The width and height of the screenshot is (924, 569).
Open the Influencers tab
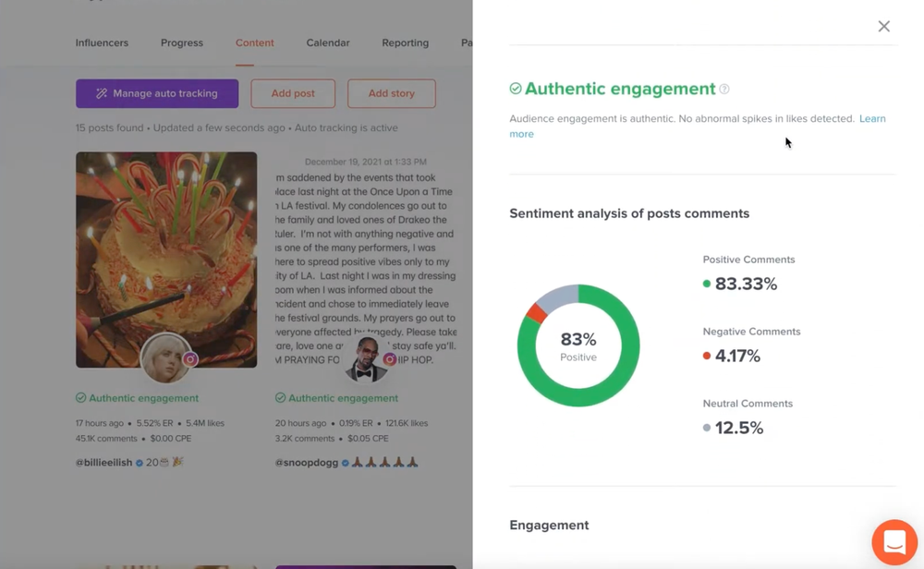[102, 43]
